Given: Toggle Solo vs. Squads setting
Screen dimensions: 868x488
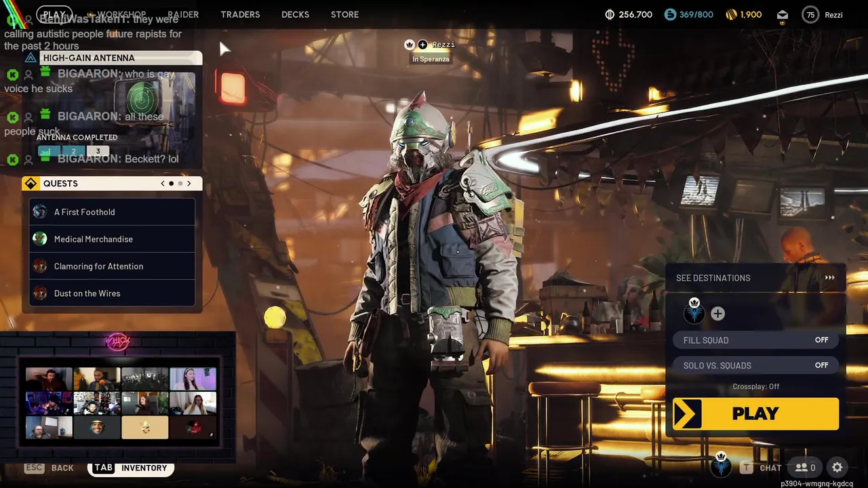Looking at the screenshot, I should click(x=755, y=365).
